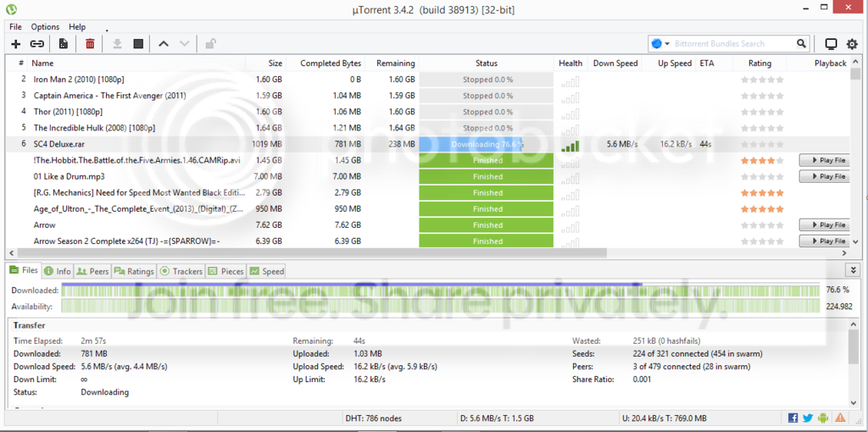The height and width of the screenshot is (432, 868).
Task: Click the upload speed status bar entry
Action: pos(666,418)
